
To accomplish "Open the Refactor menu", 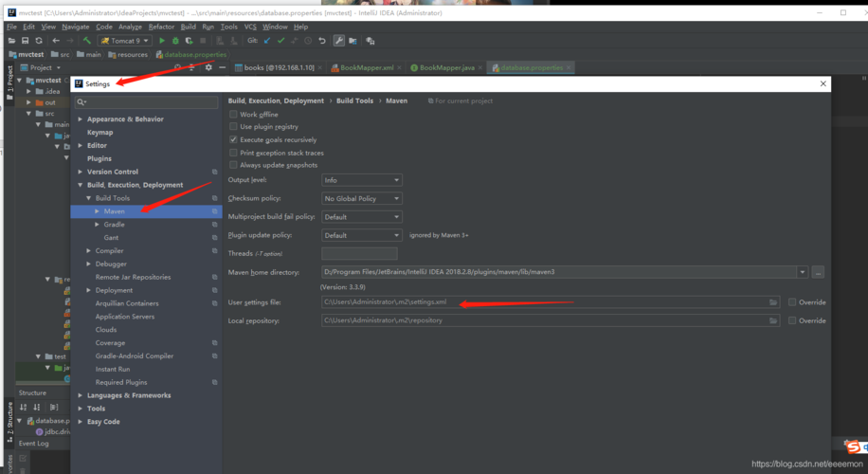I will 161,27.
